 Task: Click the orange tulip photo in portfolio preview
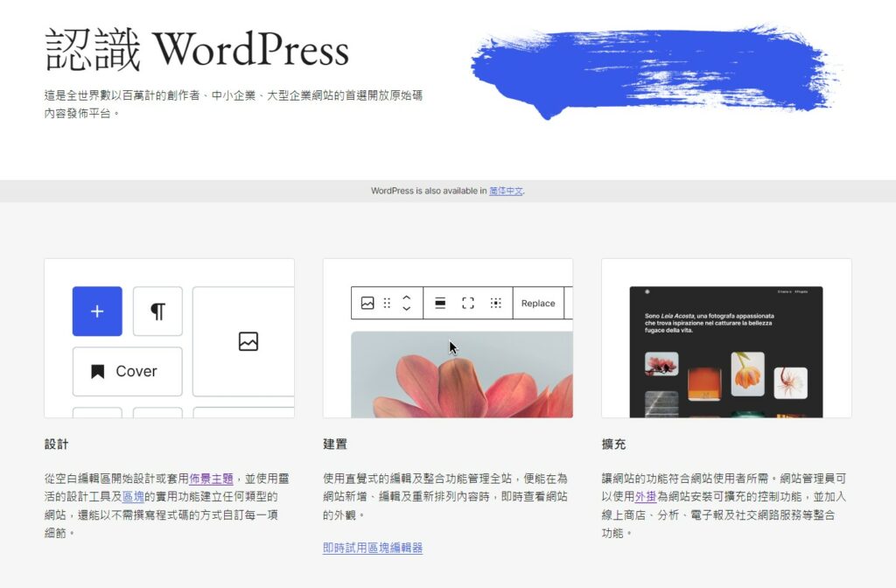pos(747,374)
